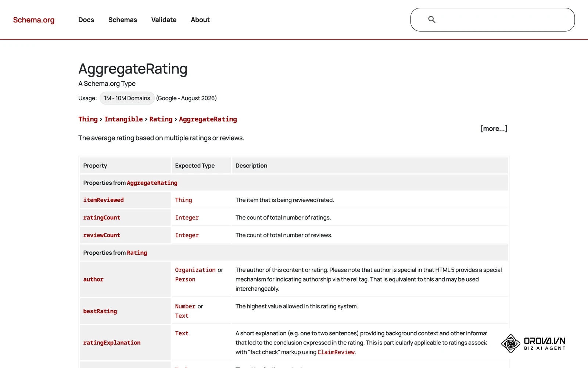588x368 pixels.
Task: Open Thing type in itemReviewed row
Action: [184, 200]
